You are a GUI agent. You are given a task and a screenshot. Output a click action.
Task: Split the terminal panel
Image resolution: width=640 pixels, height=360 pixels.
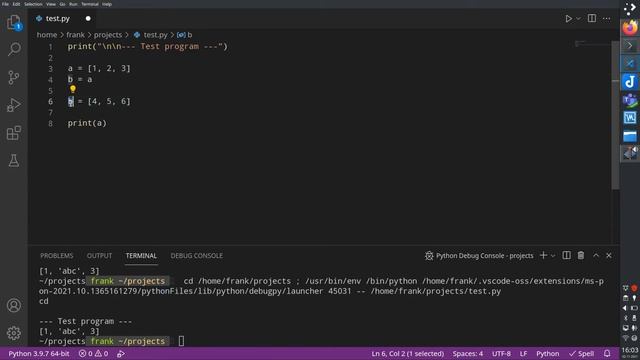coord(567,256)
